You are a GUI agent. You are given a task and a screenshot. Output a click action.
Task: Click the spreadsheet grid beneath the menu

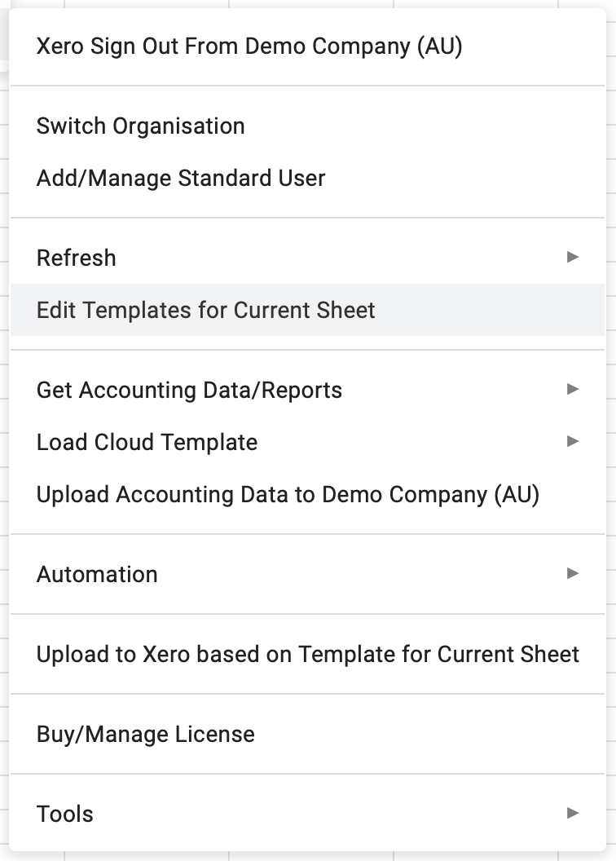coord(308,857)
